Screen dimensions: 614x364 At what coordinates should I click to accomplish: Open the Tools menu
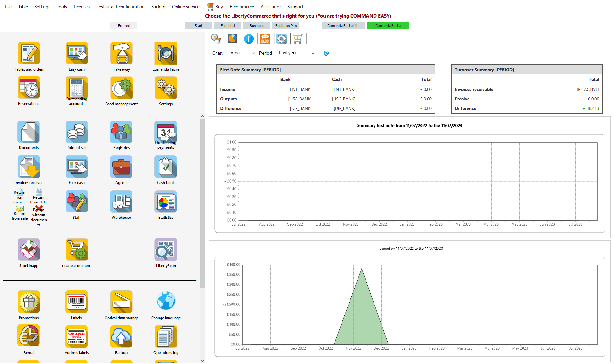tap(62, 7)
